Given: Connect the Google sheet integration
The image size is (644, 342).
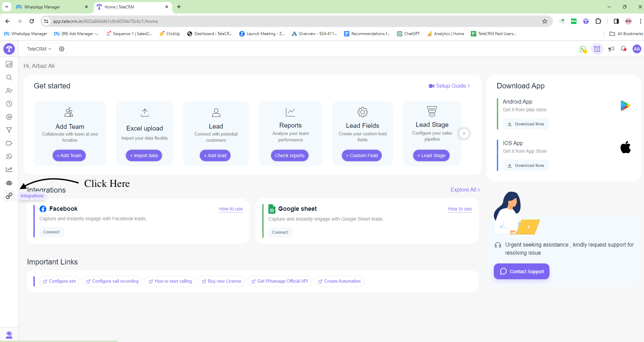Looking at the screenshot, I should [280, 232].
